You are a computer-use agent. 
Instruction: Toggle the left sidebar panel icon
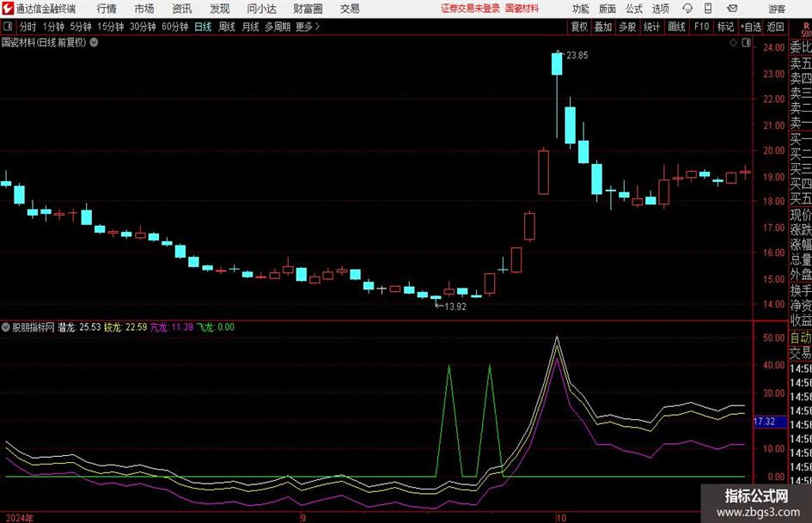[7, 27]
